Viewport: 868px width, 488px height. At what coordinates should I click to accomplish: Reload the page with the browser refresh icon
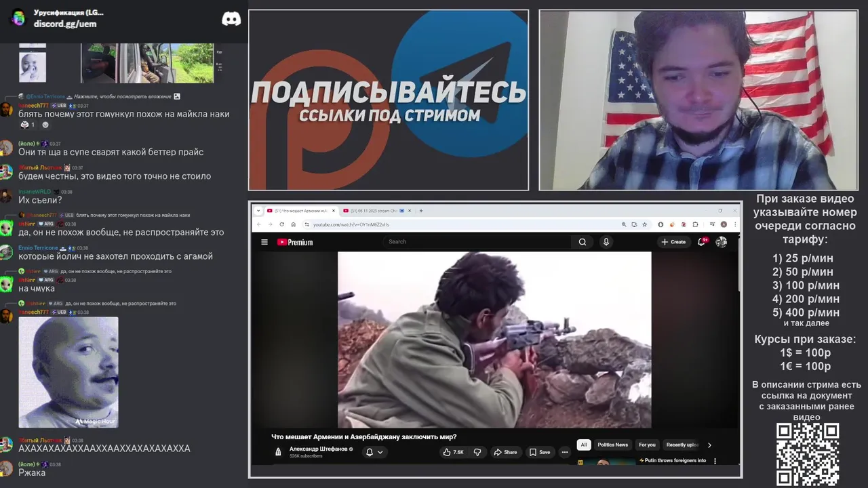[x=281, y=224]
